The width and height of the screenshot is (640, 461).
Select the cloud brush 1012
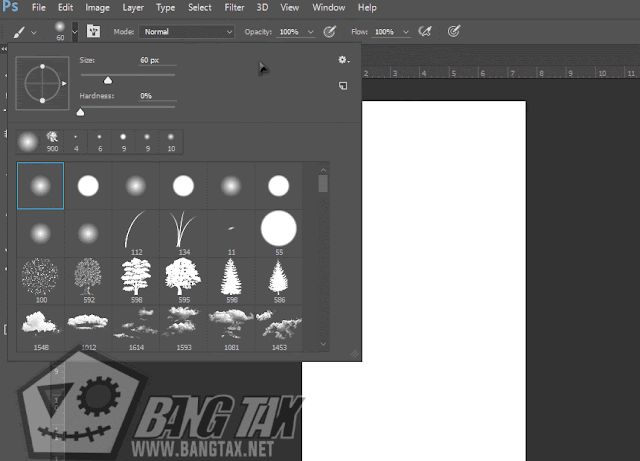88,328
